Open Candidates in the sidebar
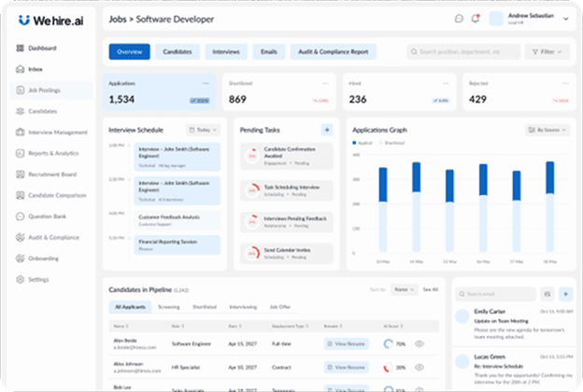 (x=36, y=111)
